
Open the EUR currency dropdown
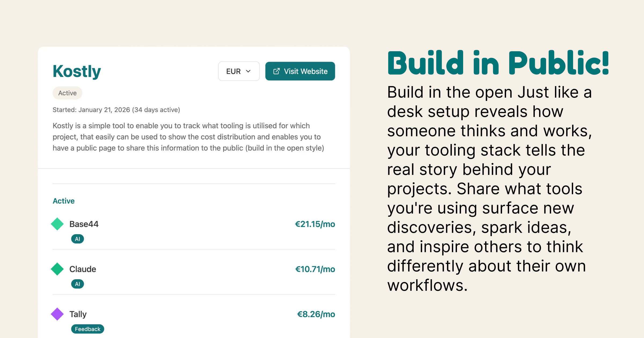click(x=239, y=71)
